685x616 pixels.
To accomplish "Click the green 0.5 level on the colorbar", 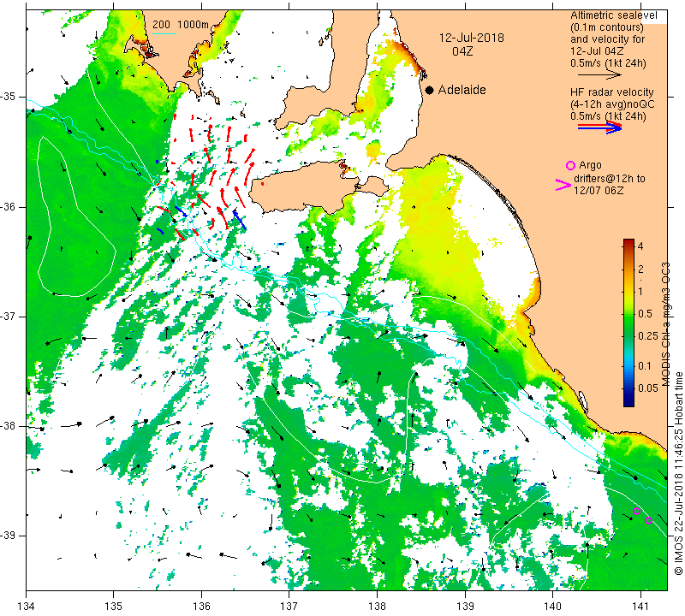I will click(628, 313).
